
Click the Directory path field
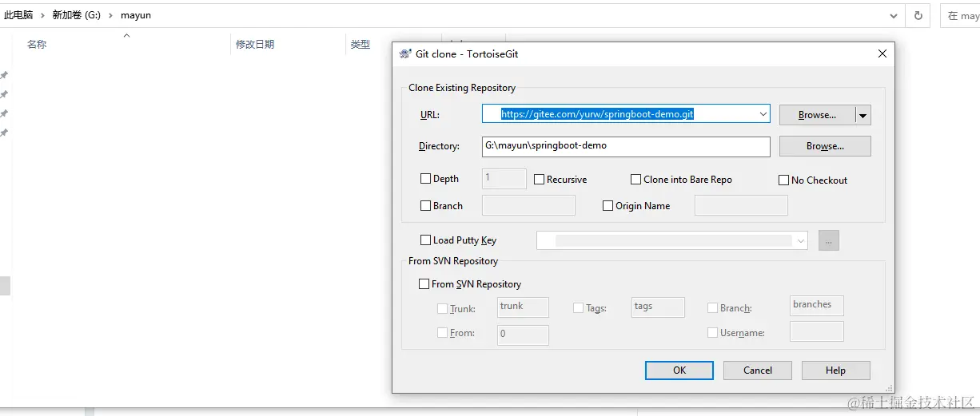point(626,146)
